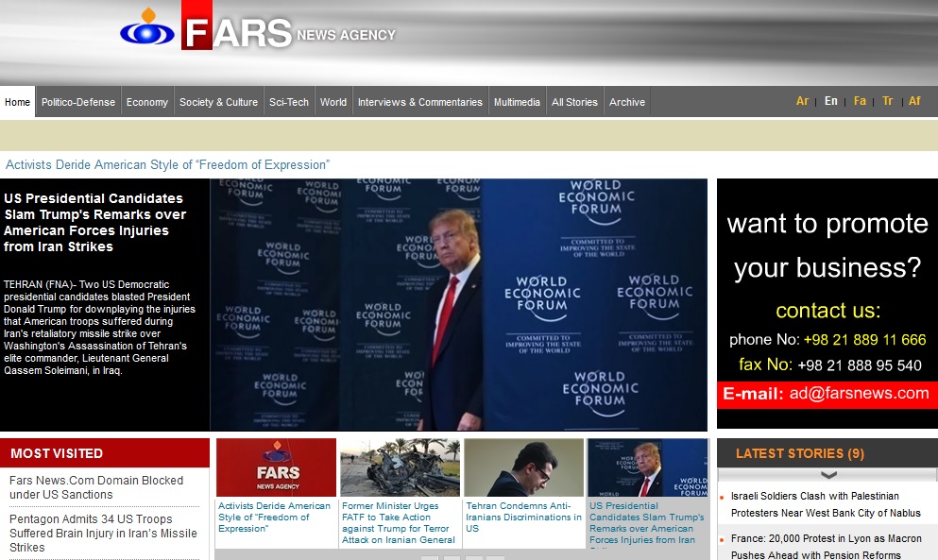Open Interviews & Commentaries section
The width and height of the screenshot is (938, 560).
420,102
